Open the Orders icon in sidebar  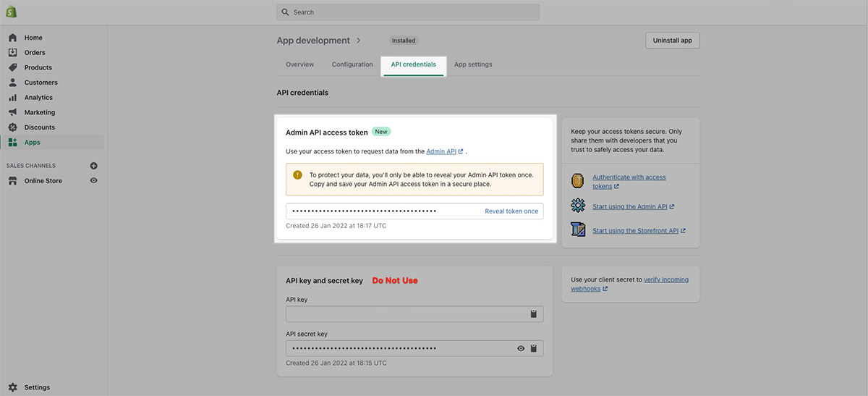click(x=12, y=52)
